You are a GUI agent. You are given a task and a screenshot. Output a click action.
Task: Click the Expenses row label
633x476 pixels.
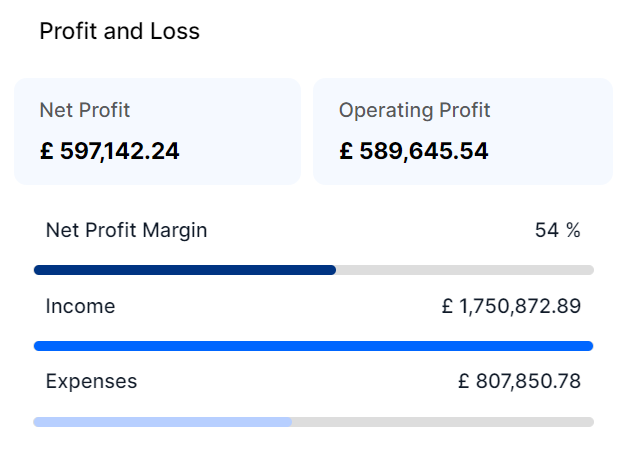coord(91,381)
